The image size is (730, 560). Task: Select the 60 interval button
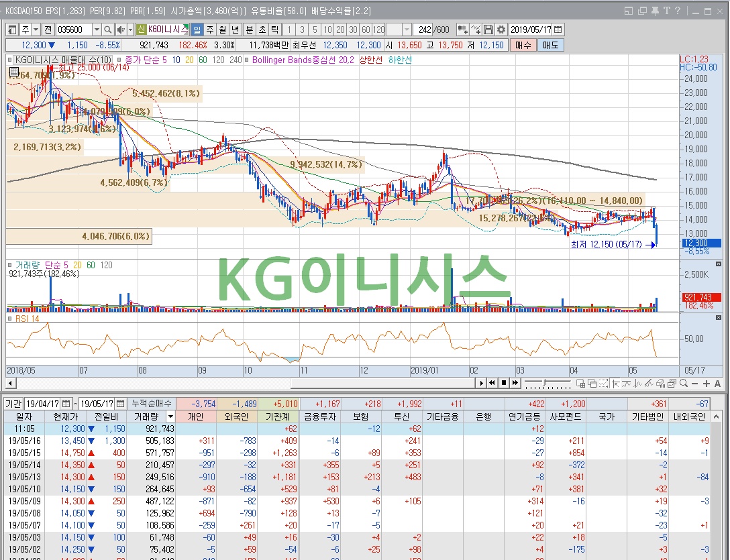366,30
